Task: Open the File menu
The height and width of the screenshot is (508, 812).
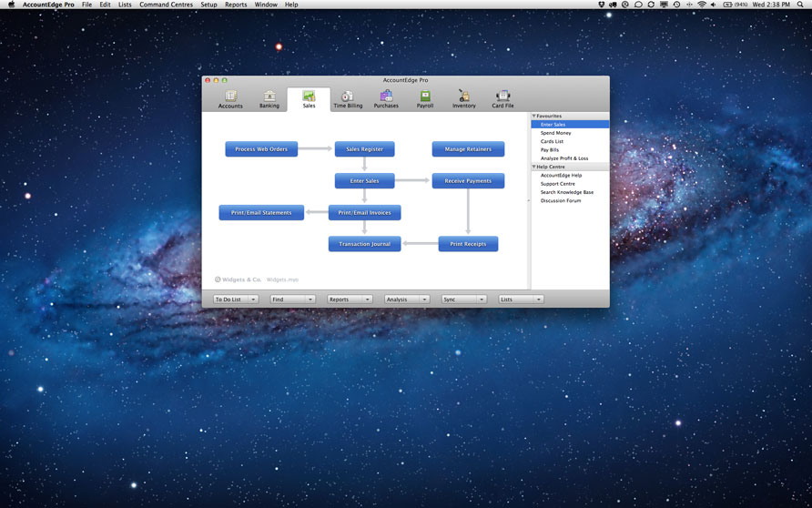Action: coord(86,5)
